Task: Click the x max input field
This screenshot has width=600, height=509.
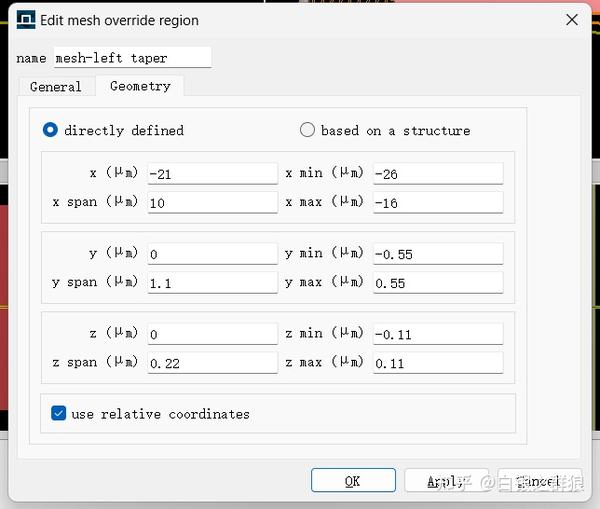Action: click(437, 202)
